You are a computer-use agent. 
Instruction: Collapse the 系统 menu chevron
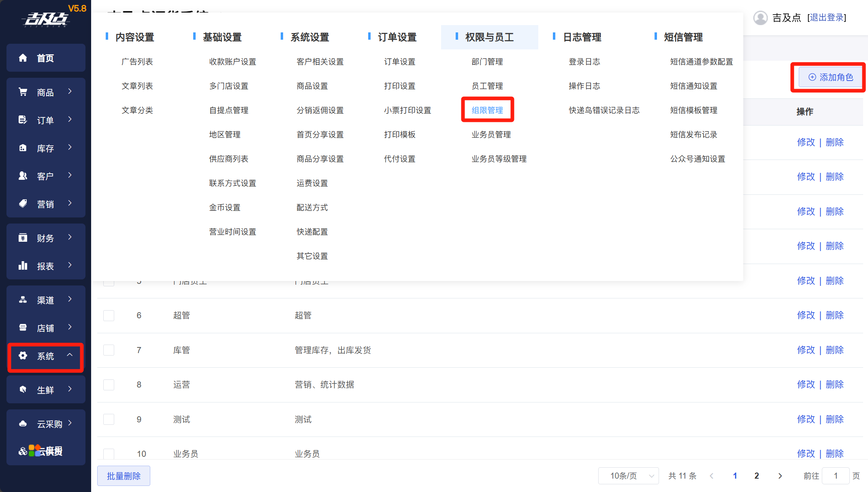[x=70, y=355]
